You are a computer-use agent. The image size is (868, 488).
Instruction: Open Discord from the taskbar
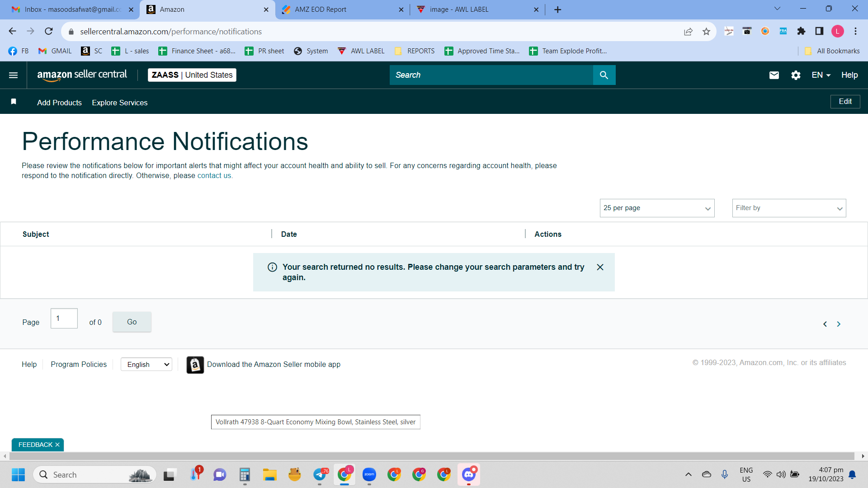[469, 474]
